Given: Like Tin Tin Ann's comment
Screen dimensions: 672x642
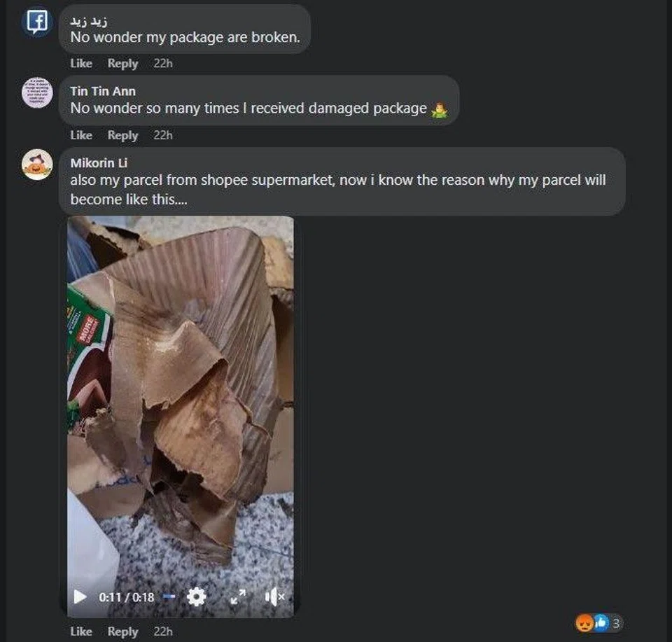Looking at the screenshot, I should pos(81,135).
